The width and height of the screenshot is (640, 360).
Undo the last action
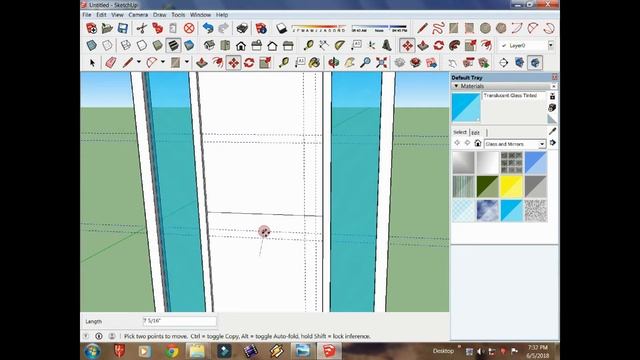(x=208, y=28)
